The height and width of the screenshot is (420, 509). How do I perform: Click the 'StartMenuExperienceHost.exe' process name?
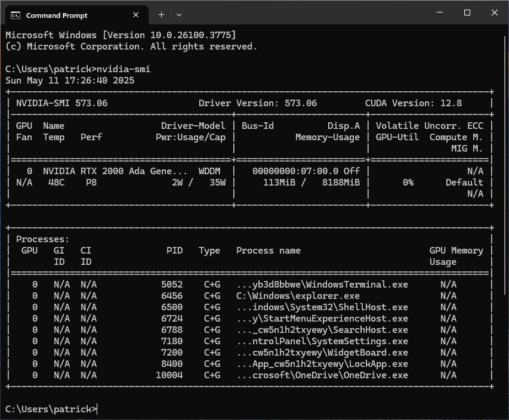pyautogui.click(x=336, y=319)
